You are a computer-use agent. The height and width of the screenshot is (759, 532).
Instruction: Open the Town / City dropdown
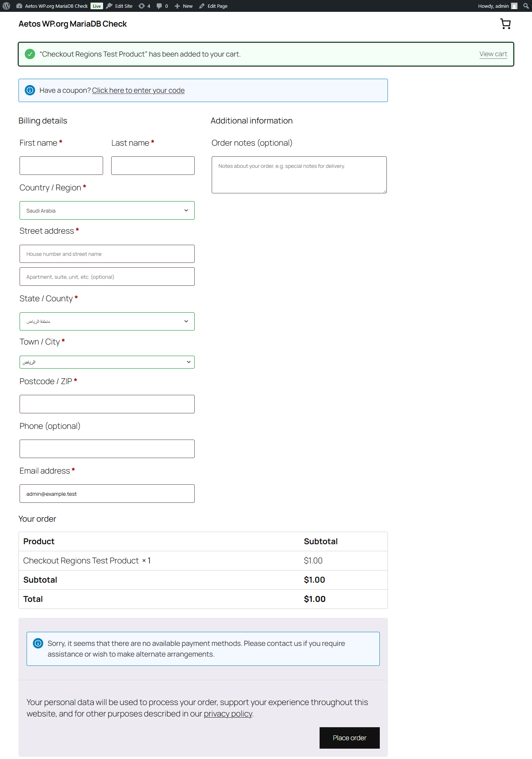click(x=107, y=362)
